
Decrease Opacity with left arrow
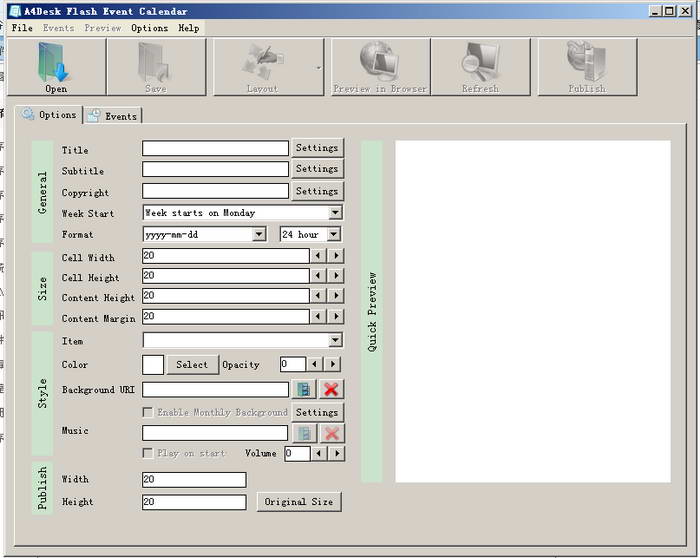315,364
